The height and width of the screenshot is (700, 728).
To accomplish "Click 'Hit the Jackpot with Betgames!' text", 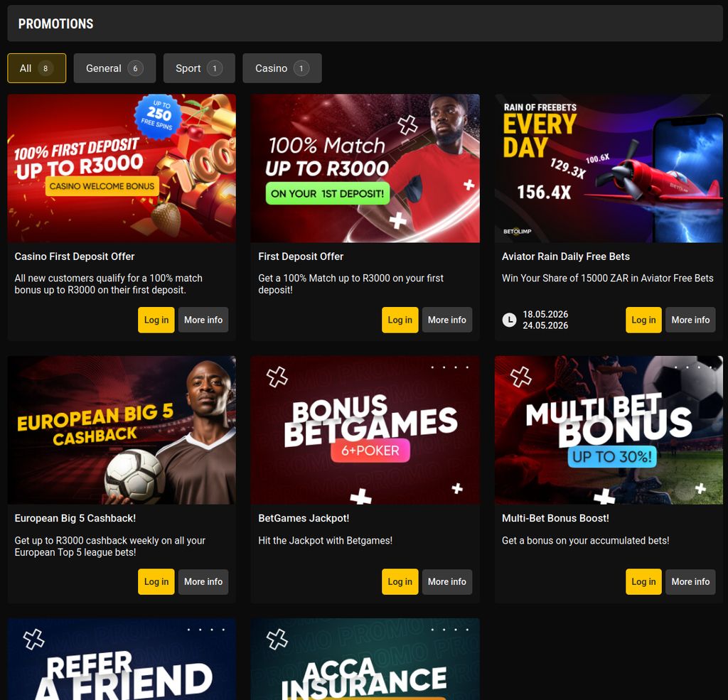I will [x=325, y=540].
